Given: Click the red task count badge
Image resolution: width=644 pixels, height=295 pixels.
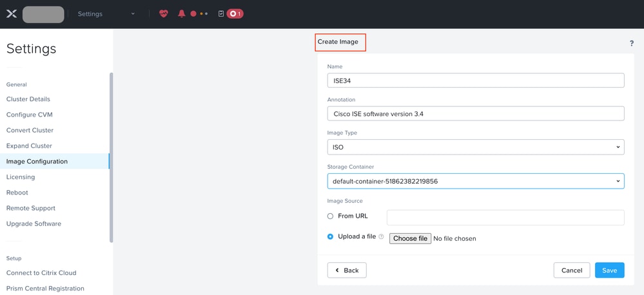Looking at the screenshot, I should pyautogui.click(x=235, y=14).
